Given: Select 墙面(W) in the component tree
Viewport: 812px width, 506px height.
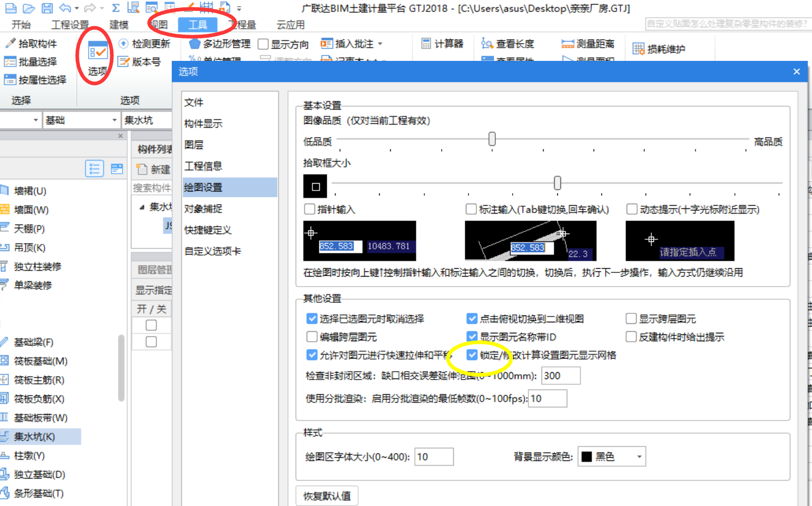Looking at the screenshot, I should (x=31, y=210).
